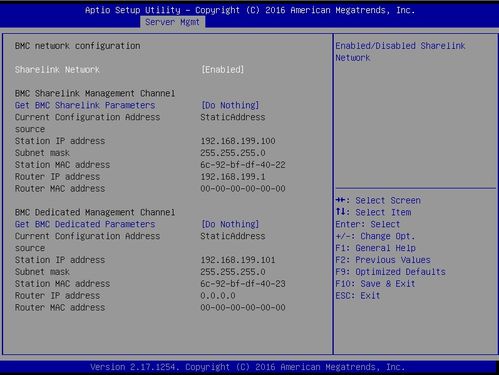Click Dedicated channel's Station MAC address label

click(62, 284)
